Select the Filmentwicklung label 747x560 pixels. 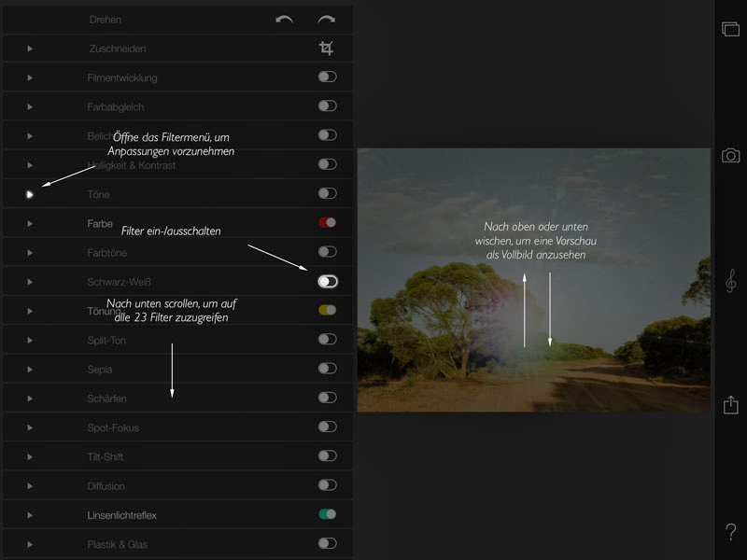[x=122, y=77]
